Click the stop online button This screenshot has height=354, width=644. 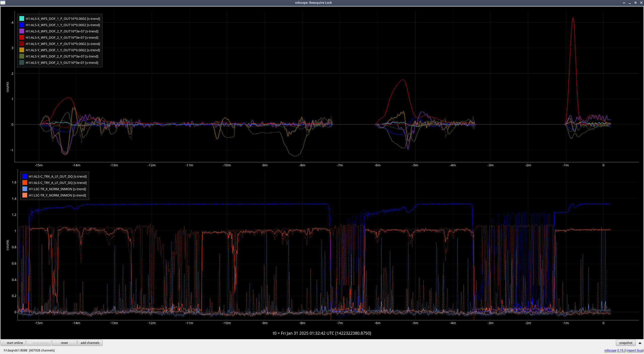click(x=39, y=343)
